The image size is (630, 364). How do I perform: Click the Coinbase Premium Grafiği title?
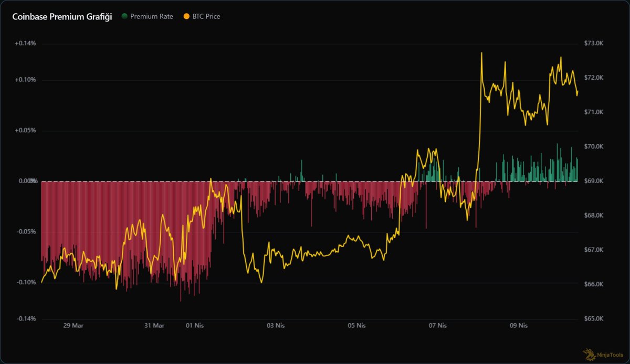pyautogui.click(x=61, y=16)
